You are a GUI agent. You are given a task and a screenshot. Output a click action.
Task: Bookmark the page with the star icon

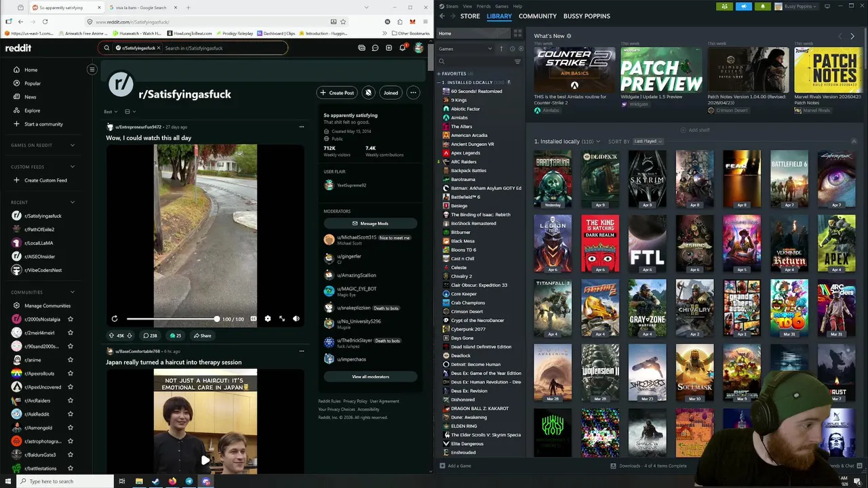343,22
